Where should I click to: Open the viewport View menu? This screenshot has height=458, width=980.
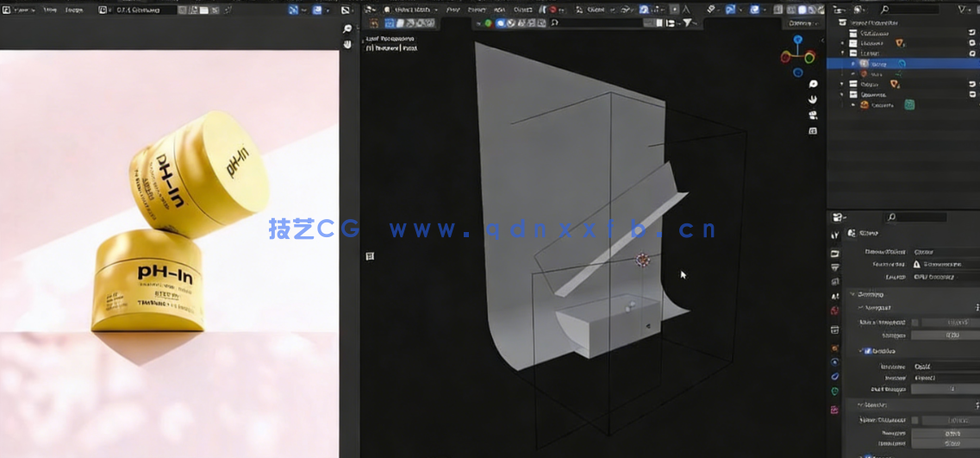tap(453, 9)
